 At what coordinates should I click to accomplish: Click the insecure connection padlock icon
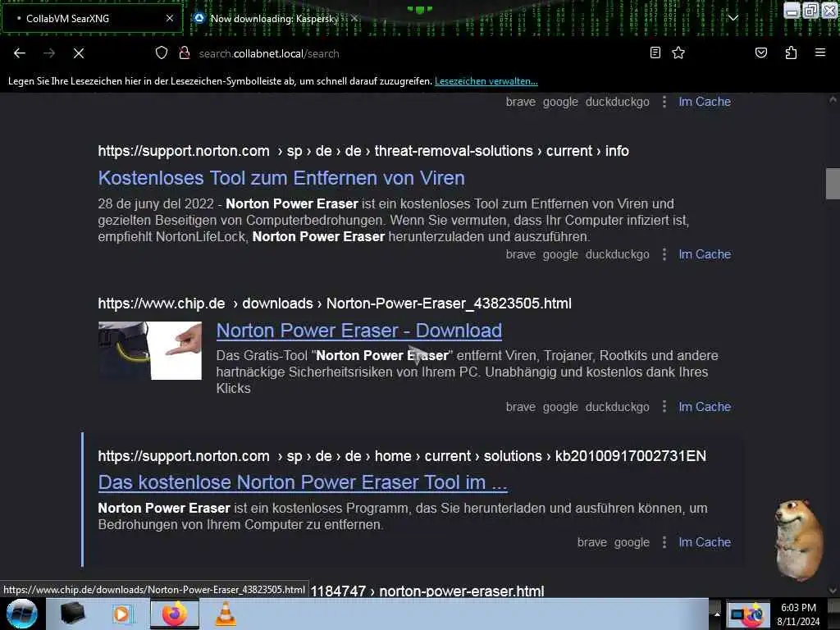pyautogui.click(x=185, y=53)
